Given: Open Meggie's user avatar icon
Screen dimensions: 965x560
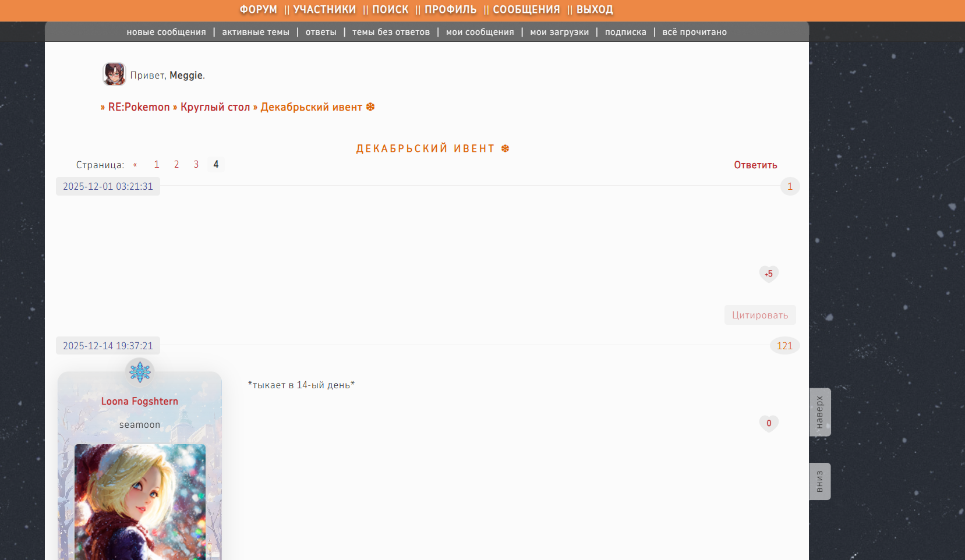Looking at the screenshot, I should tap(114, 75).
